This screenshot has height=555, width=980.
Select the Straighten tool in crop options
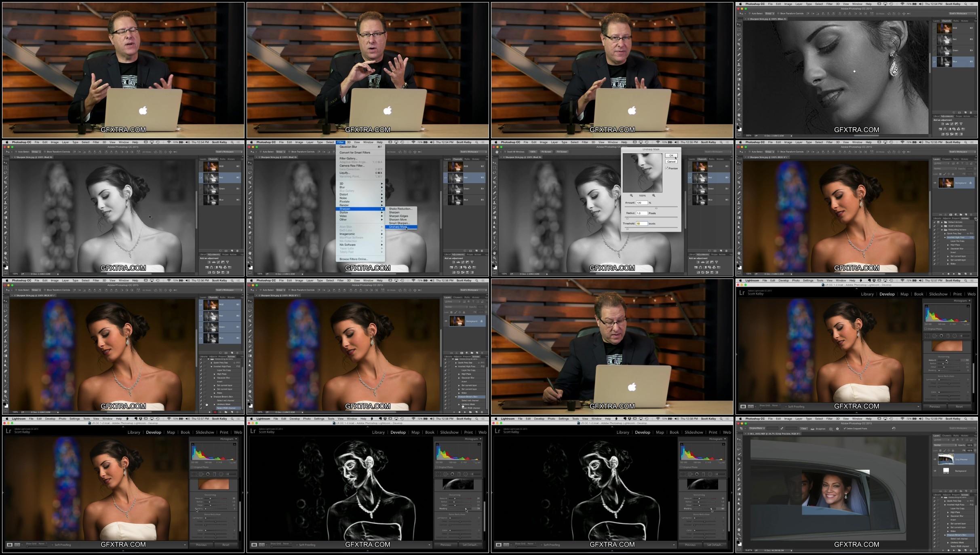click(818, 428)
